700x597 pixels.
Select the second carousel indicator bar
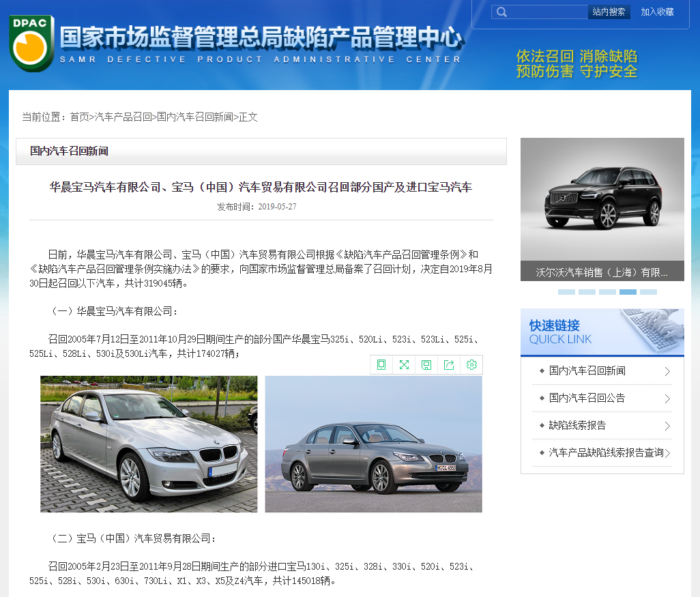click(587, 292)
